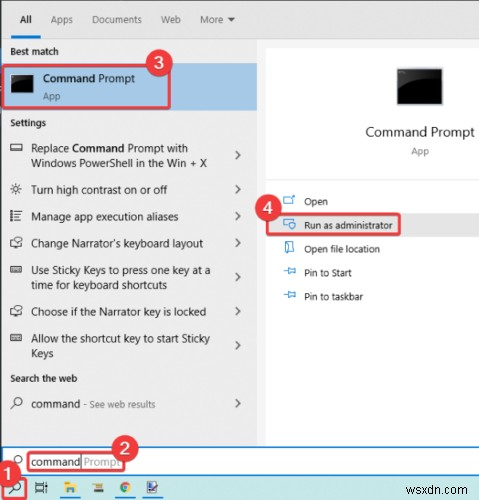Switch to the All tab

tap(26, 20)
